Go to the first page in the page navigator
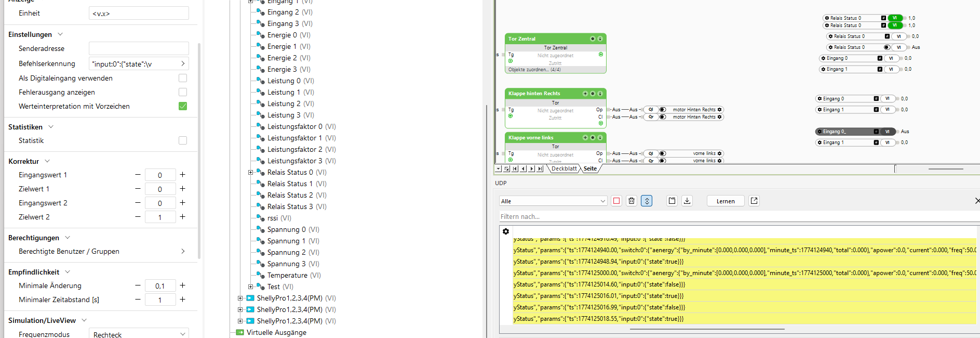This screenshot has width=980, height=338. 515,168
